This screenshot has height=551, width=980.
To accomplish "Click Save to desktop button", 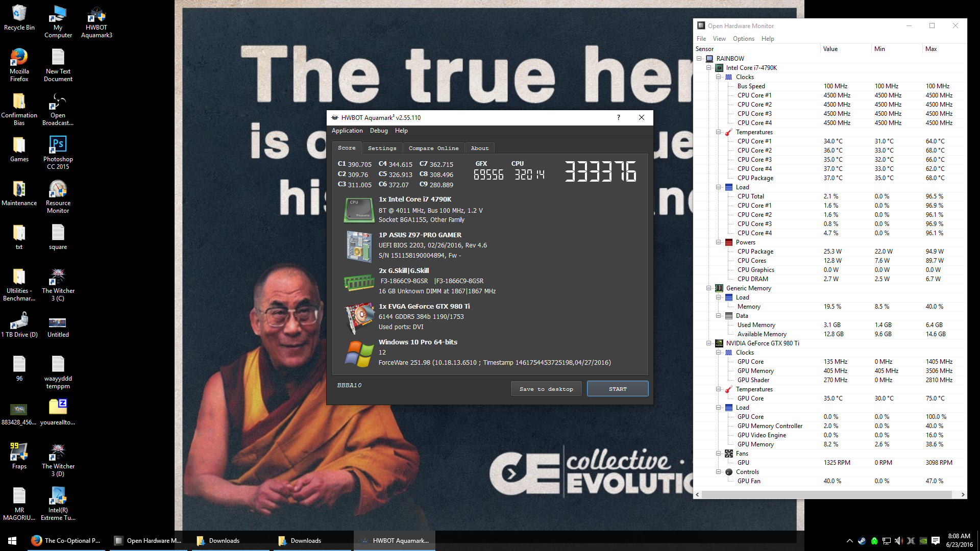I will [x=546, y=389].
